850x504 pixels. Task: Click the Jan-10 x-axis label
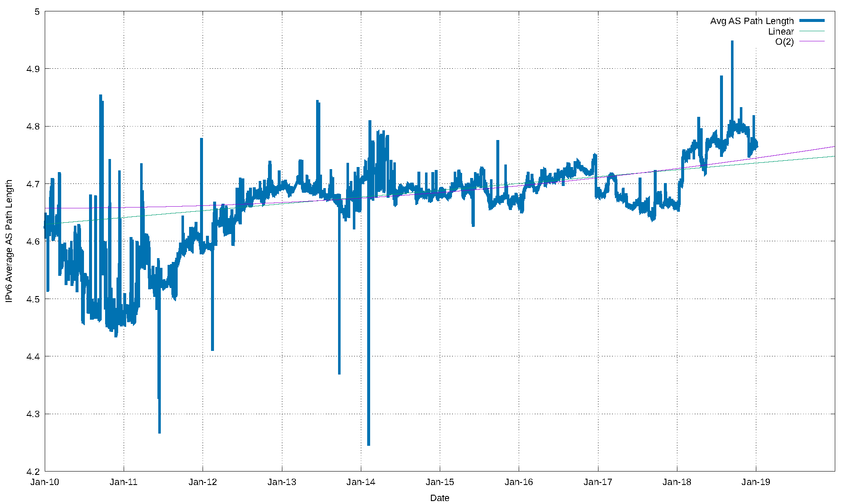(45, 482)
